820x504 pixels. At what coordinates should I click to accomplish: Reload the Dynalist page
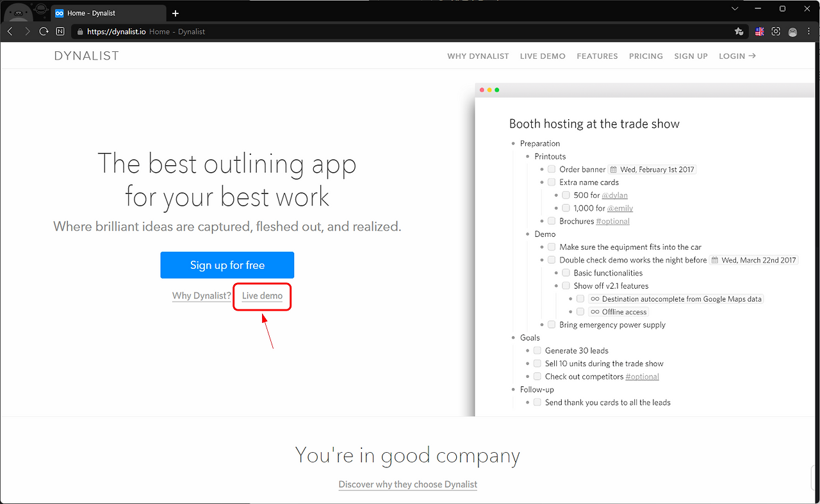44,31
